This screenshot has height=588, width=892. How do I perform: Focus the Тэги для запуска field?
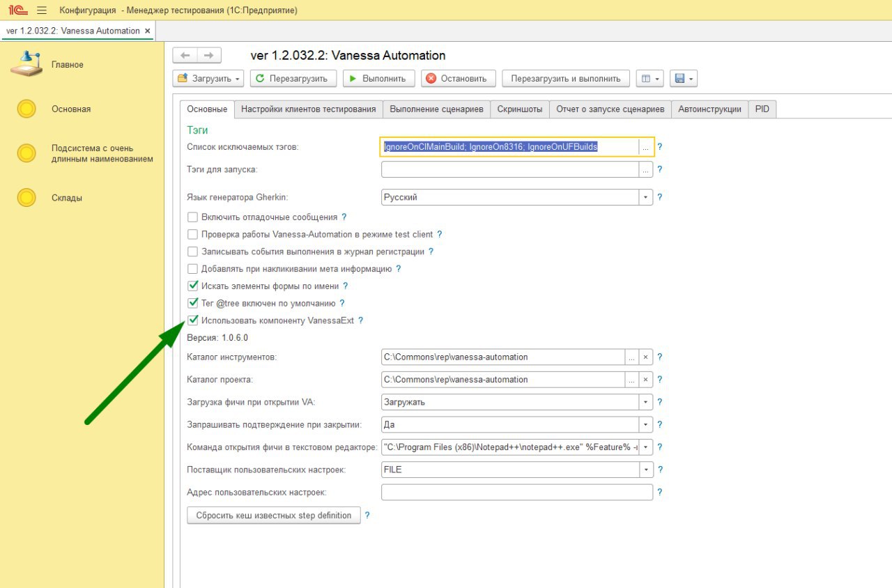point(510,169)
